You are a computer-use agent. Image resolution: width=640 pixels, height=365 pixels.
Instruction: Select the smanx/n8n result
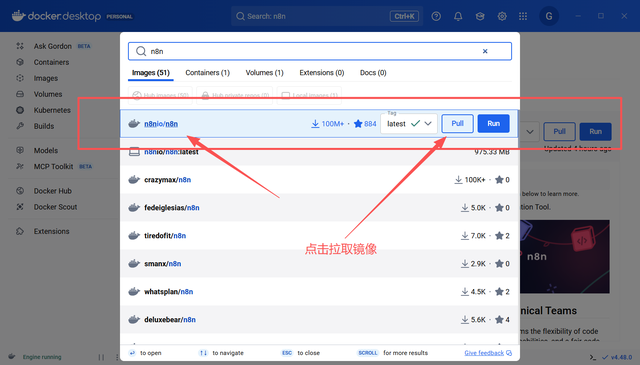319,264
